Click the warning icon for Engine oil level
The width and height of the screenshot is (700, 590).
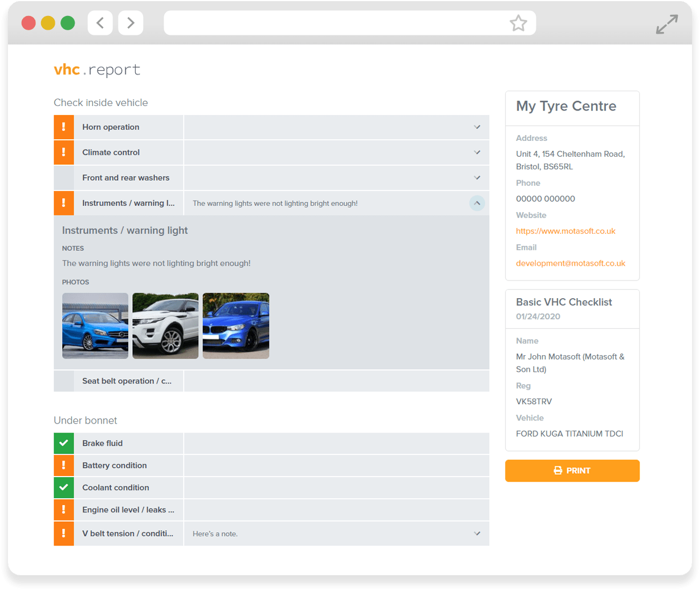(x=64, y=510)
